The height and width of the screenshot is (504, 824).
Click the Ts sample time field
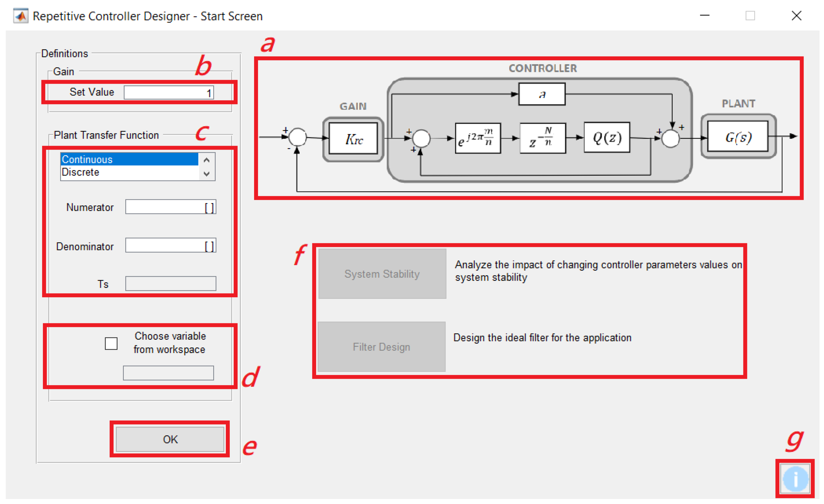[x=170, y=284]
